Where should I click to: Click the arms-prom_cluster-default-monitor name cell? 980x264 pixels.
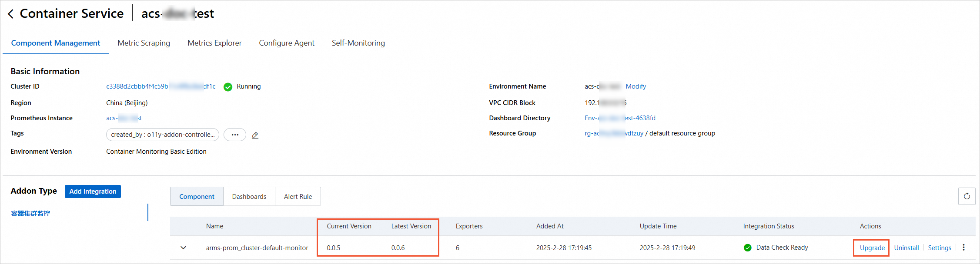click(257, 248)
